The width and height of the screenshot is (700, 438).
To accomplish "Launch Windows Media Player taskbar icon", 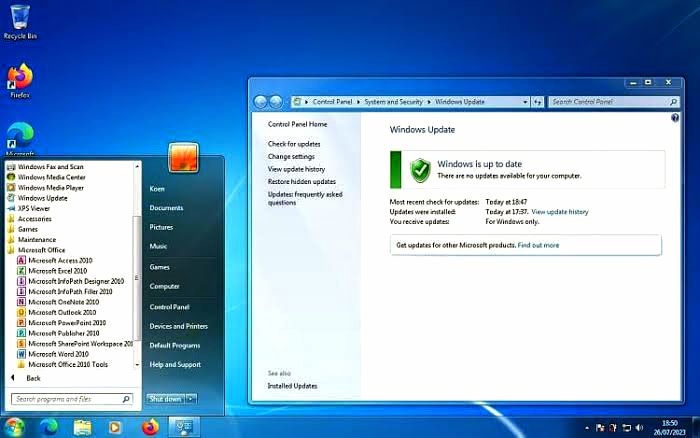I will [x=115, y=427].
